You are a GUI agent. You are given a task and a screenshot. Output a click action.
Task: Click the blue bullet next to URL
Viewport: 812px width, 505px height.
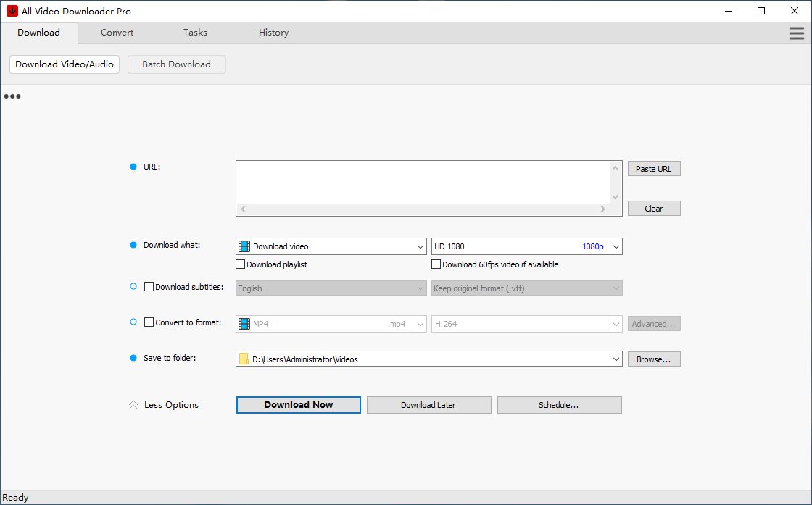coord(133,167)
